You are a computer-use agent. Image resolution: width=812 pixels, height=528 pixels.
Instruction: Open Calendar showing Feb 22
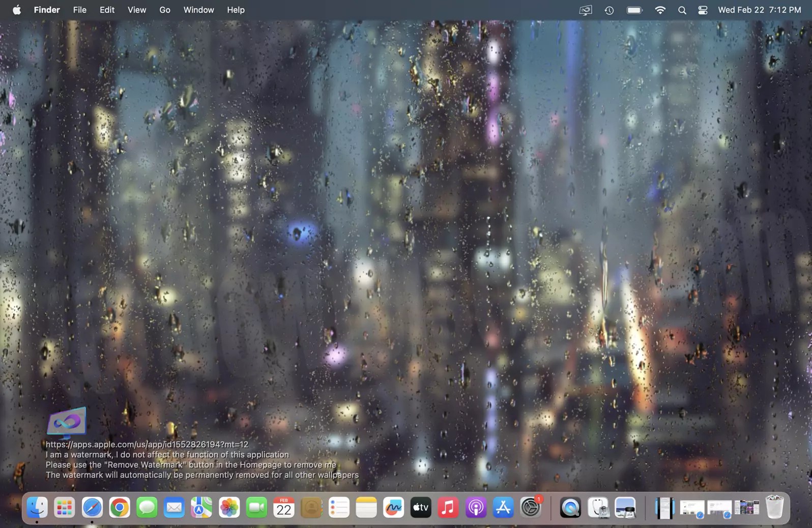(284, 508)
